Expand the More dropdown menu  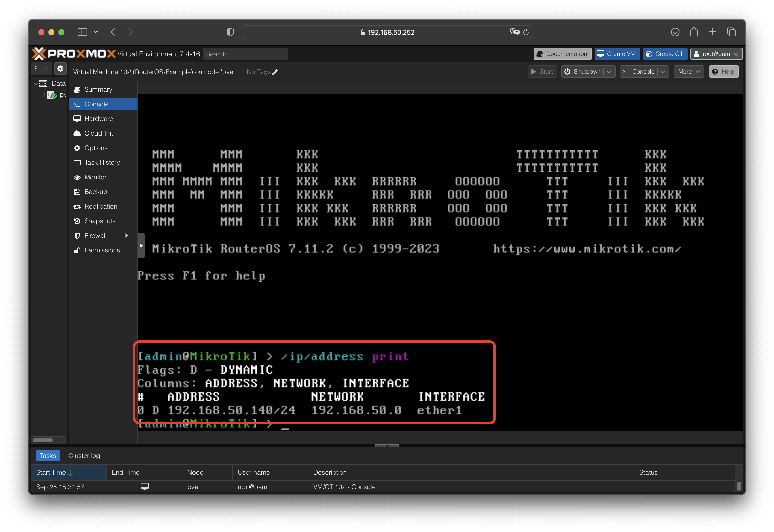click(688, 72)
